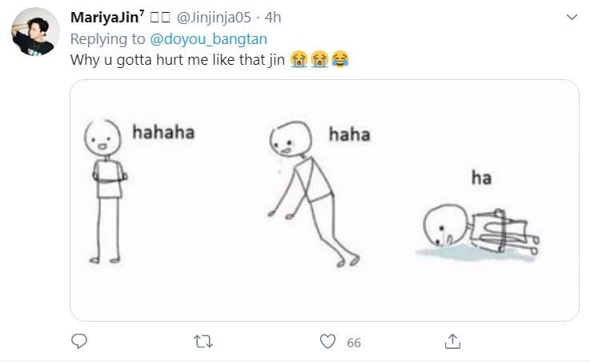This screenshot has width=590, height=364.
Task: Visit the @doyou_bangtan mention link
Action: tap(209, 39)
